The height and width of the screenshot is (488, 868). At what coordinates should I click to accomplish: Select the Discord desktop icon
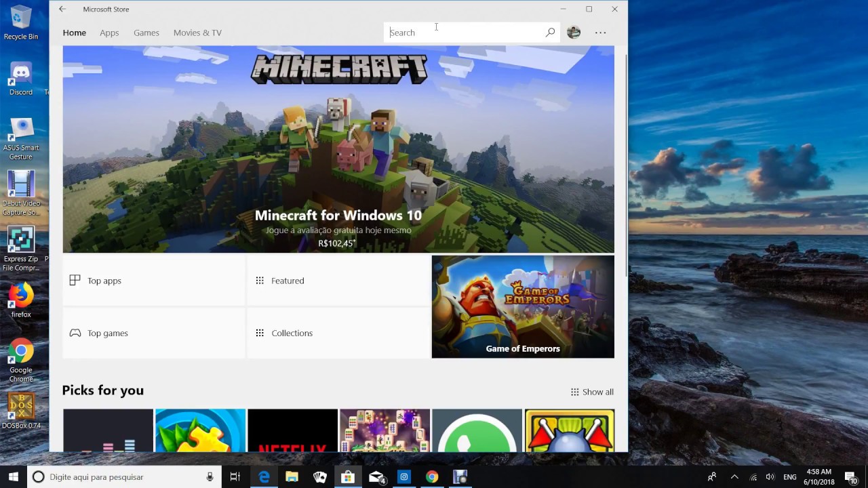click(x=21, y=78)
